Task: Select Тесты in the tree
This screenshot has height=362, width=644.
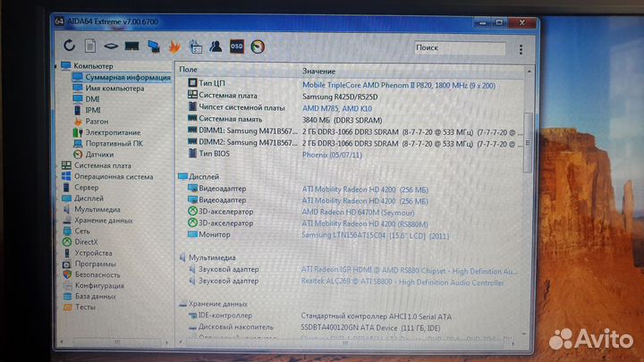Action: [x=85, y=307]
